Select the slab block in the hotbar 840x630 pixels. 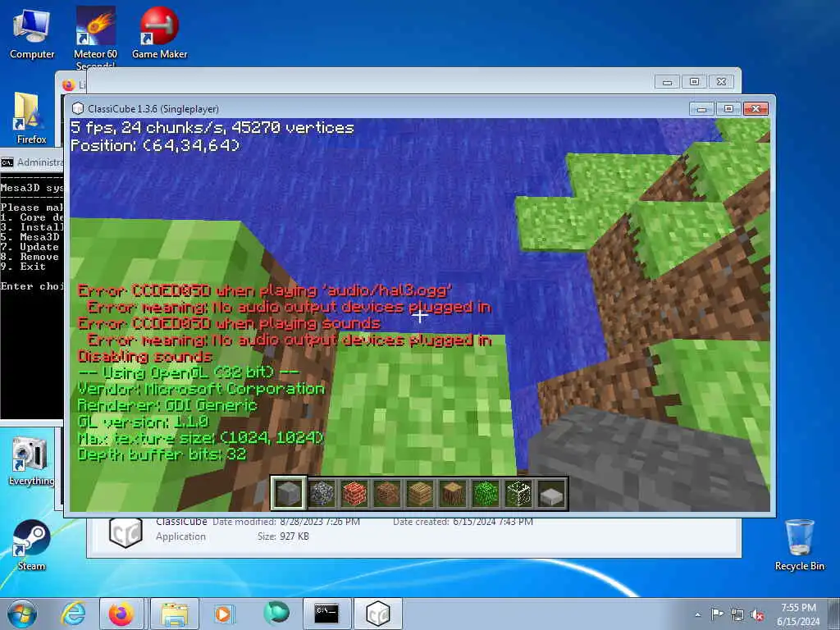tap(551, 493)
